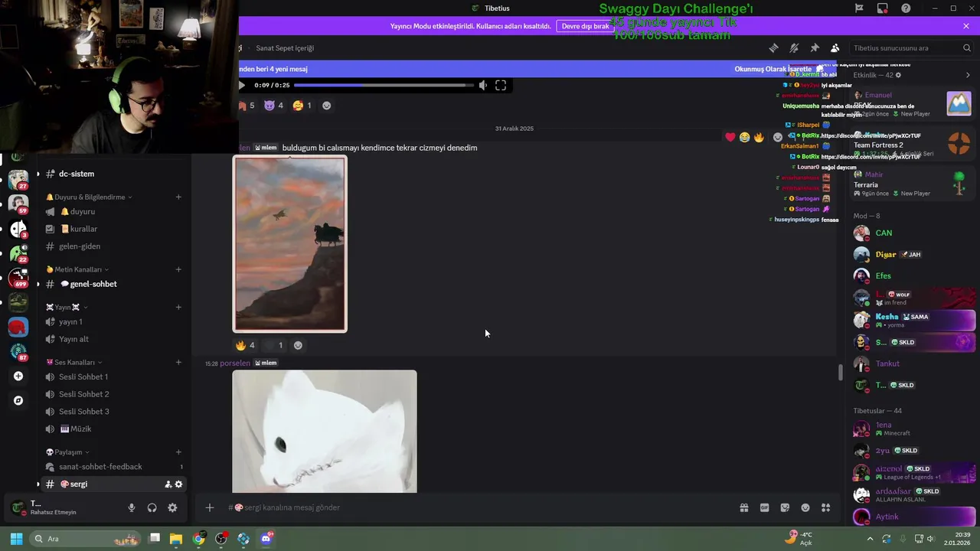Image resolution: width=980 pixels, height=551 pixels.
Task: Collapse the Yayın category
Action: click(x=66, y=307)
